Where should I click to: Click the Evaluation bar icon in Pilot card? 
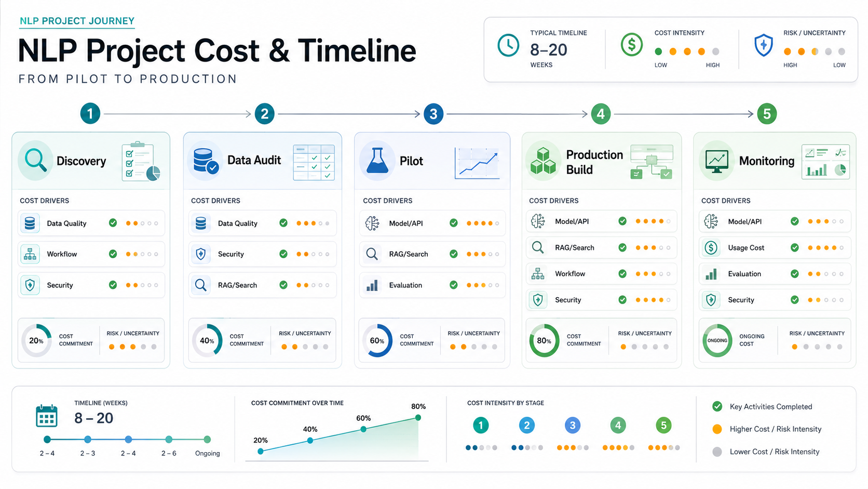click(372, 285)
